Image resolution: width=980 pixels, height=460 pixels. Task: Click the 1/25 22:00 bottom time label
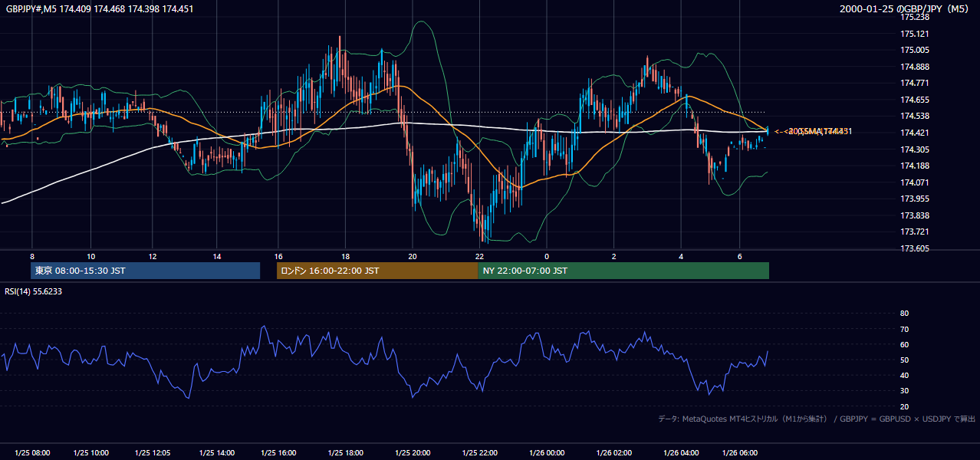click(479, 453)
